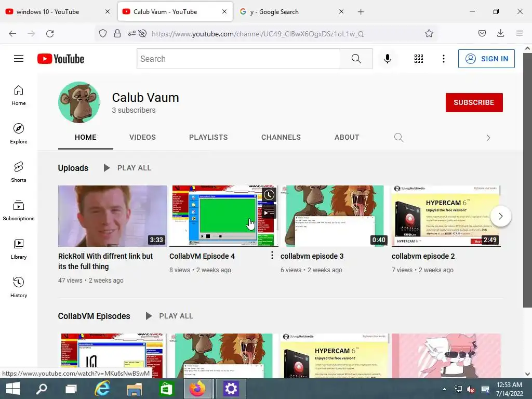
Task: Show hidden system tray icons
Action: (444, 389)
